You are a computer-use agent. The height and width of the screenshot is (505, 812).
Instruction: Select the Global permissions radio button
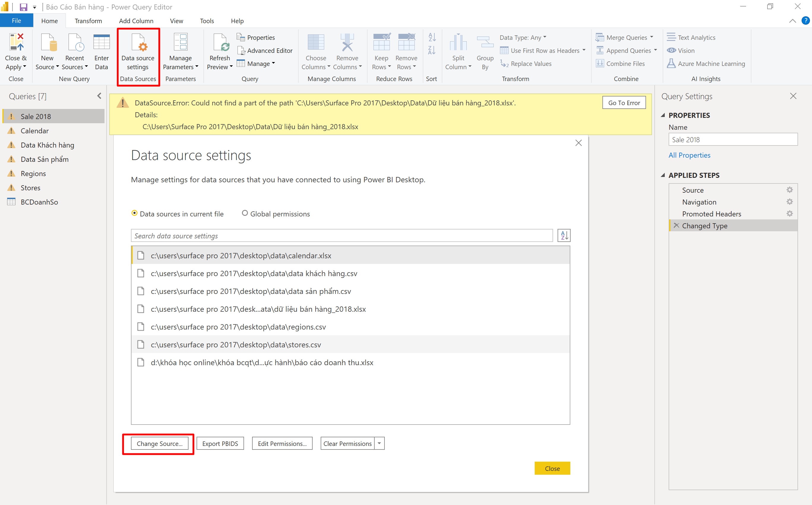pyautogui.click(x=245, y=213)
